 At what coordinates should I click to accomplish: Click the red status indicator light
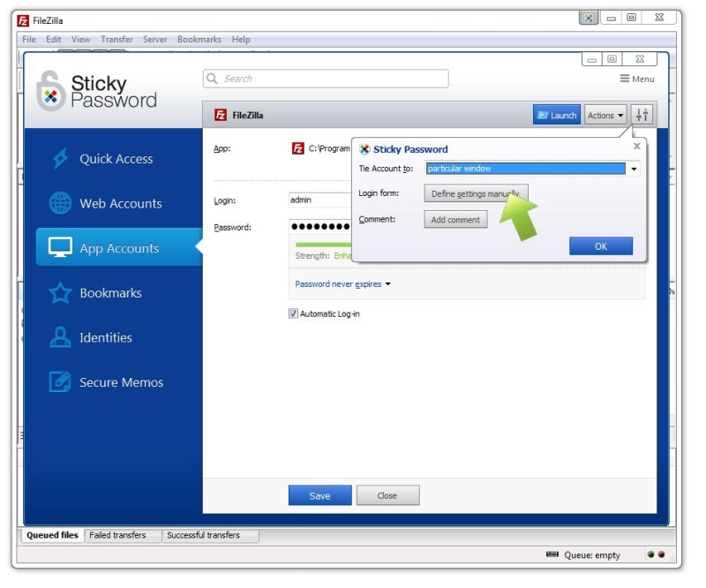pyautogui.click(x=661, y=554)
